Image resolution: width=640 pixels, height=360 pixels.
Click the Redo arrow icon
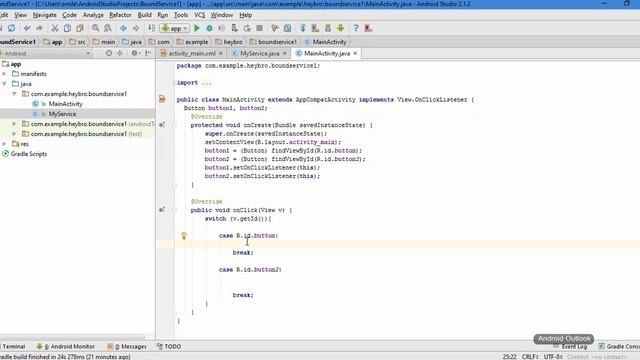coord(39,28)
